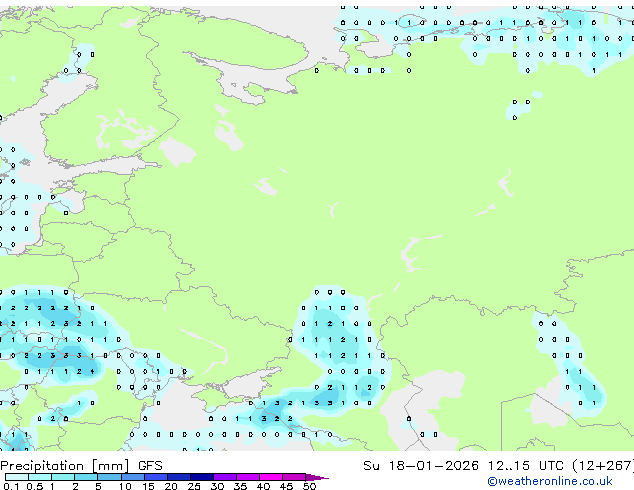Select the 25–30 mm dark blue swatch
The height and width of the screenshot is (490, 634).
click(202, 477)
